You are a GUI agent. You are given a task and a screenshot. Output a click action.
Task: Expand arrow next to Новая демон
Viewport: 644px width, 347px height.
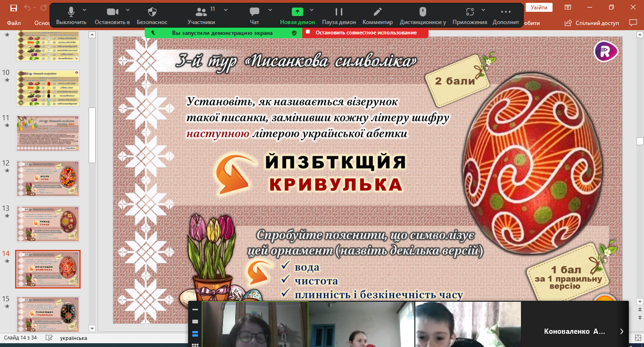point(311,10)
